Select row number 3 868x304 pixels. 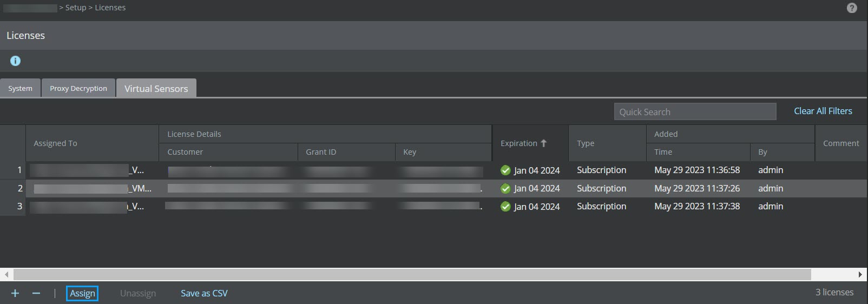[19, 206]
